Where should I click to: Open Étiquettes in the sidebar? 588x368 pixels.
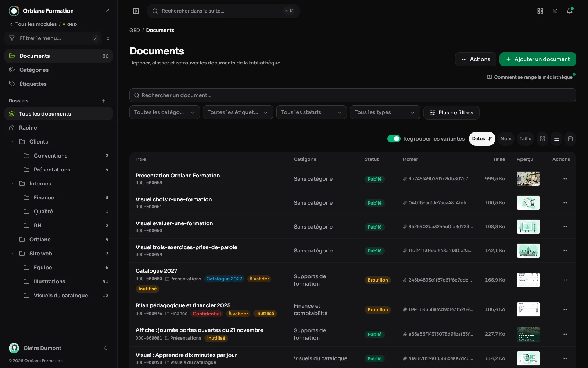[x=58, y=84]
